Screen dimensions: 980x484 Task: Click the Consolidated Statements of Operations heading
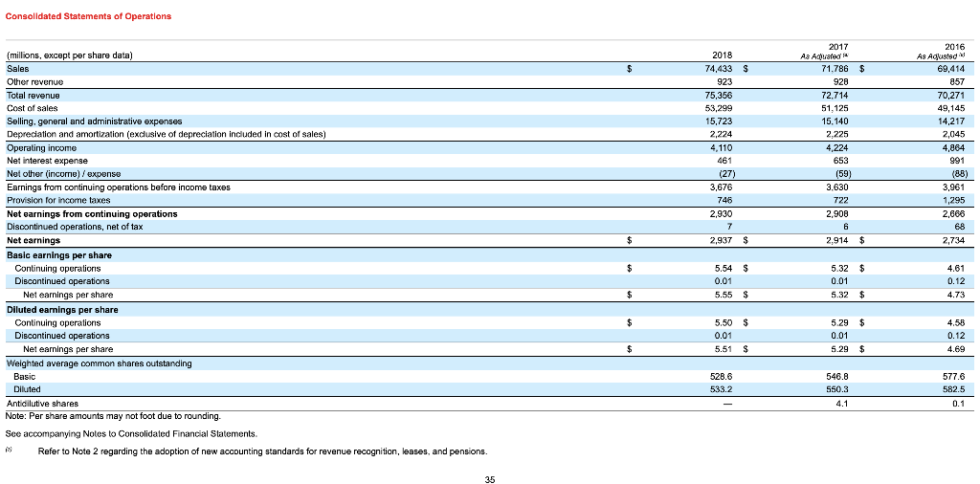[88, 16]
